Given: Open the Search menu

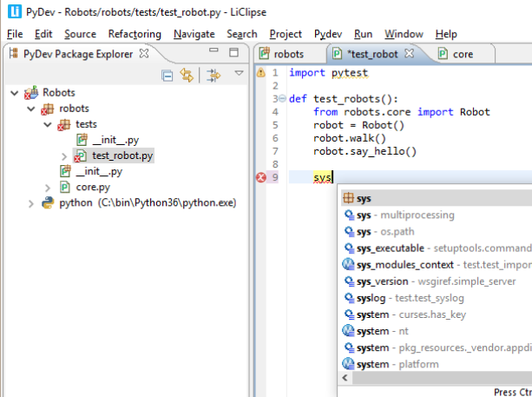Looking at the screenshot, I should click(x=242, y=34).
